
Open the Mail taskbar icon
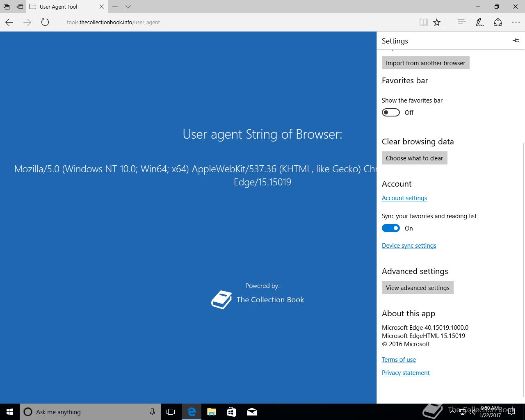pos(252,412)
